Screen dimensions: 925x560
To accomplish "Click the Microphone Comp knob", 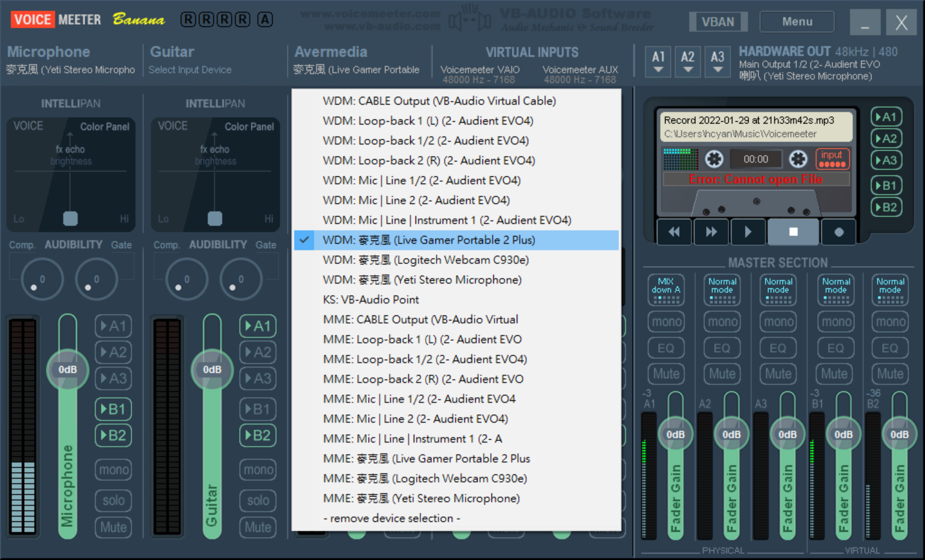I will point(42,279).
